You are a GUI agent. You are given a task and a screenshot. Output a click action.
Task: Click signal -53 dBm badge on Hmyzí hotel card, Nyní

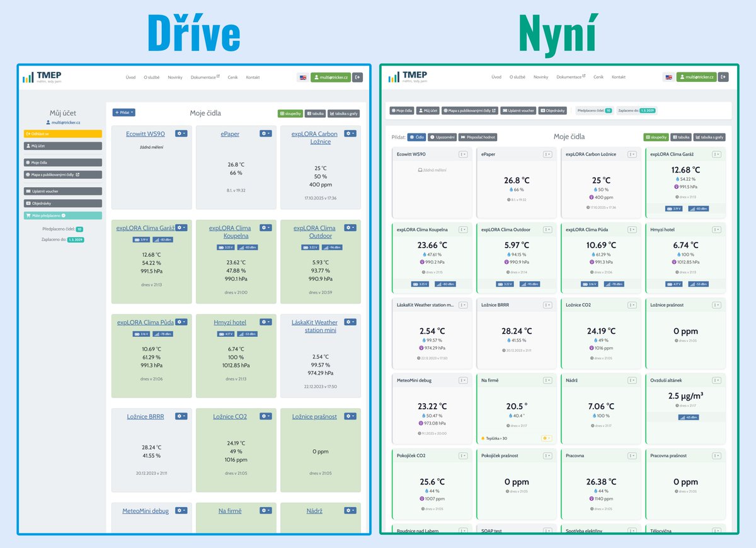pyautogui.click(x=698, y=284)
